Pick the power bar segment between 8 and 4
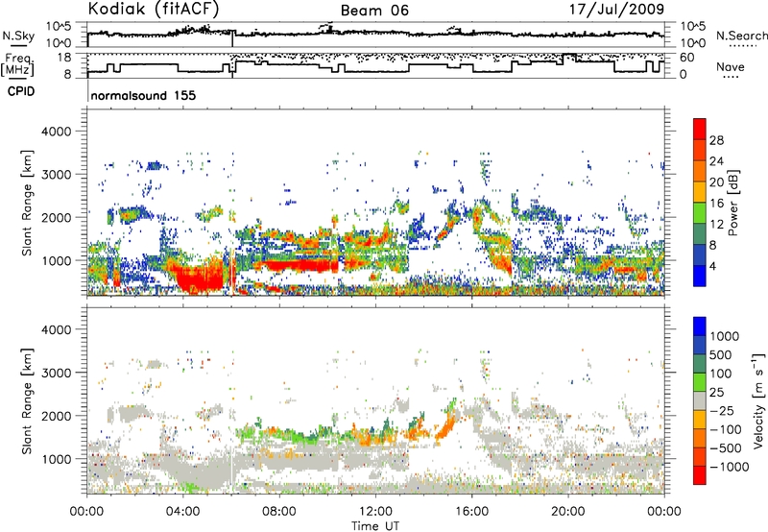Image resolution: width=768 pixels, height=532 pixels. 700,254
